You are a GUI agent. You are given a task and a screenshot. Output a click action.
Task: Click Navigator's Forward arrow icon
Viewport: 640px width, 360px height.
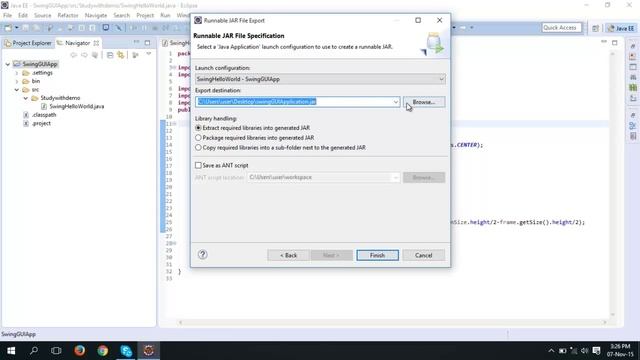[x=84, y=55]
